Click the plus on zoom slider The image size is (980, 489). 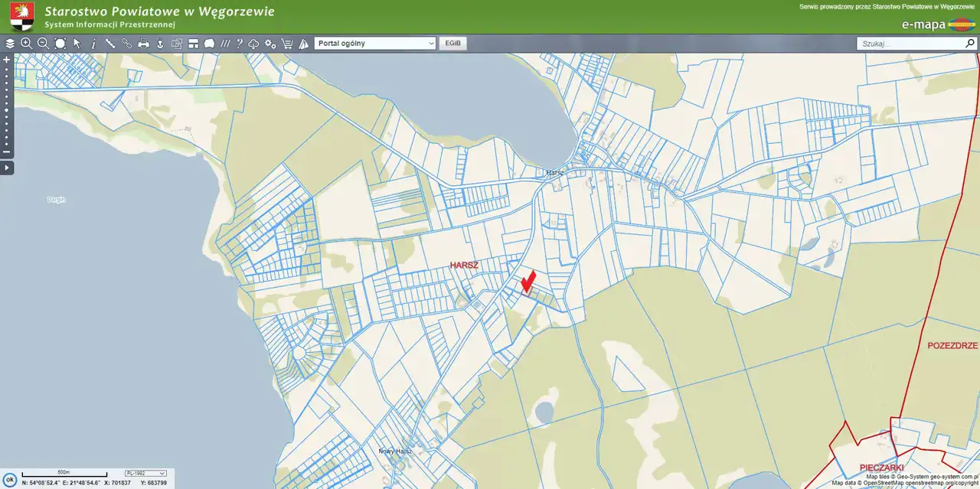pos(7,59)
